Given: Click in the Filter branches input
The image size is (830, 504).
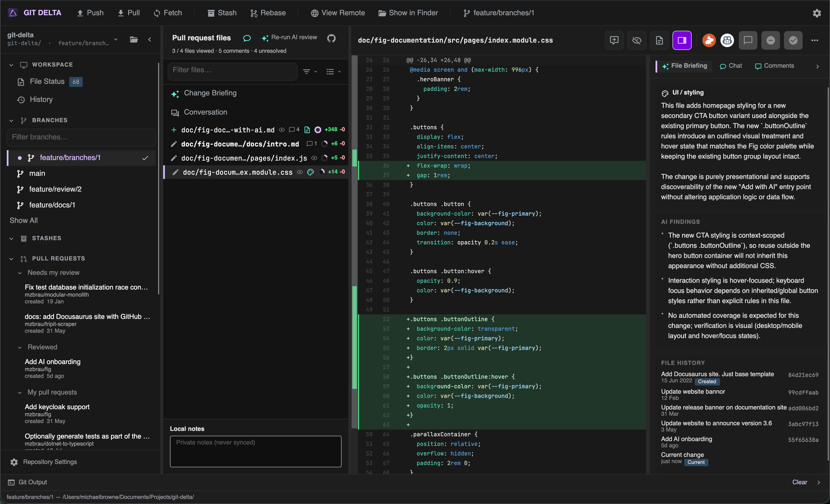Looking at the screenshot, I should [81, 137].
